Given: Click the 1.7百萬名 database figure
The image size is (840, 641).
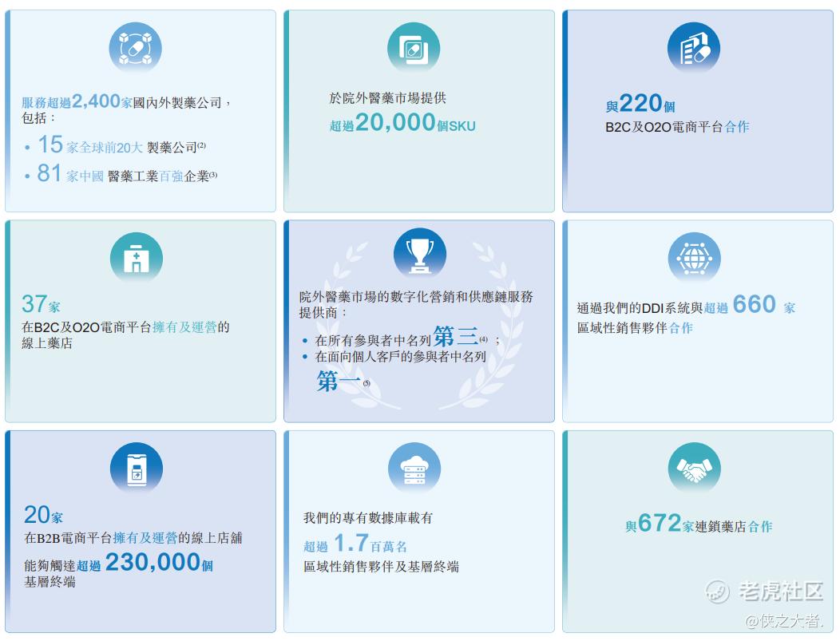Looking at the screenshot, I should click(x=370, y=544).
